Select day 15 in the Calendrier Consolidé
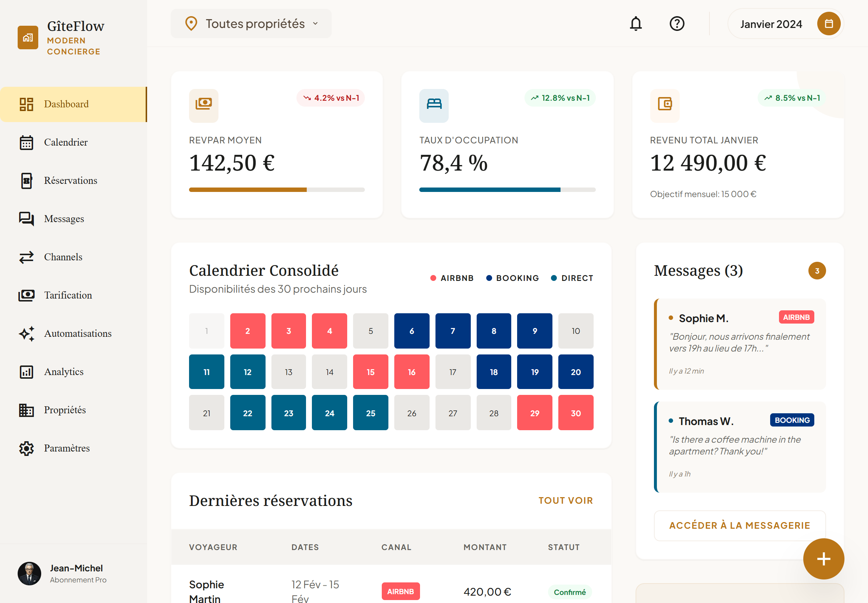868x603 pixels. tap(370, 372)
